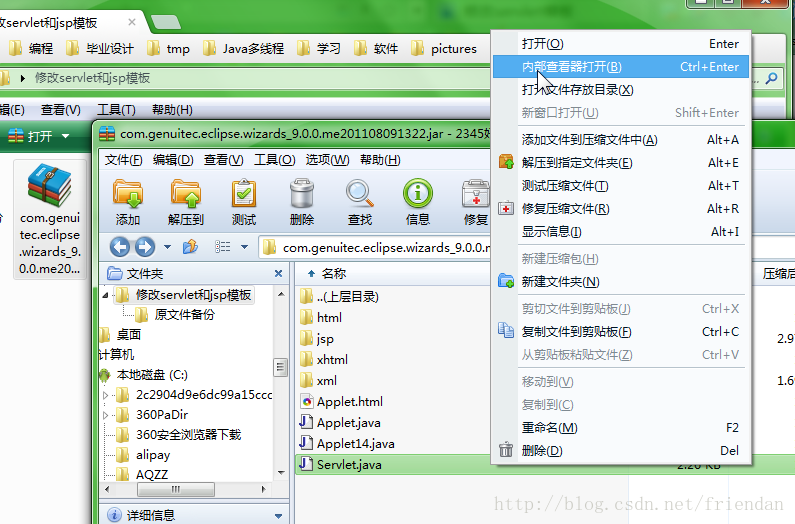Select the html folder in file list
The width and height of the screenshot is (795, 524).
pyautogui.click(x=320, y=318)
